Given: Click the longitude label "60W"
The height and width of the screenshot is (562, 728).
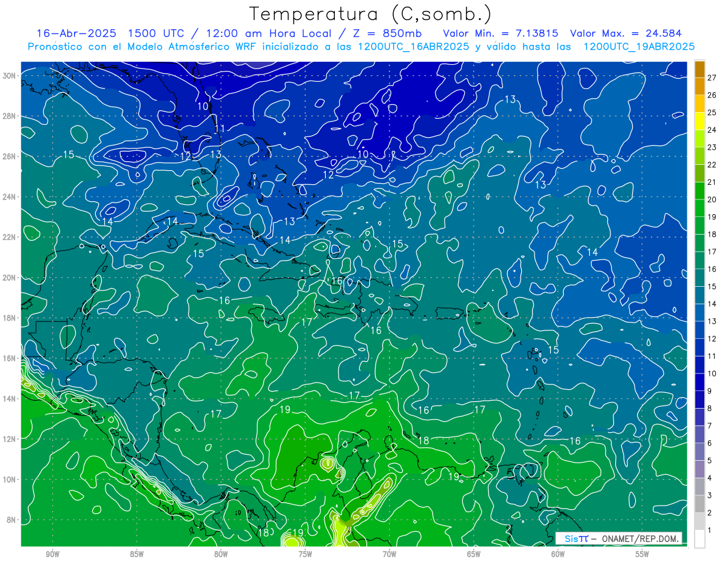Looking at the screenshot, I should [558, 554].
